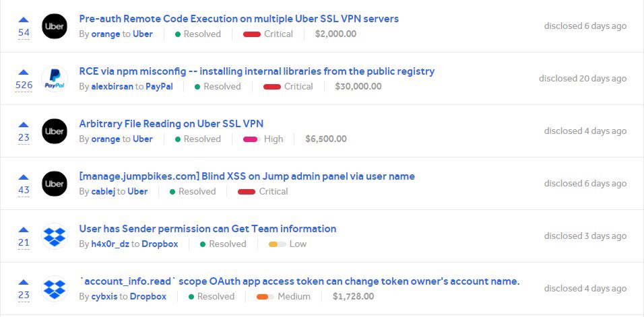Open Uber program link in Arbitrary File Reading row

pos(143,139)
